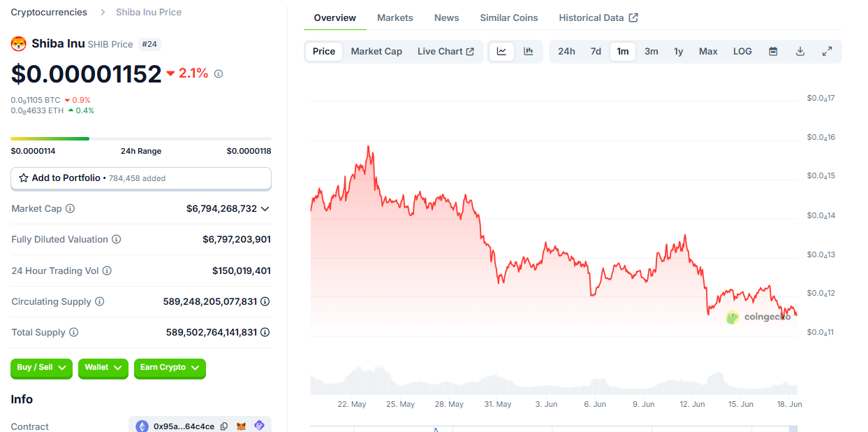
Task: Set chart range to 1y
Action: pos(678,51)
